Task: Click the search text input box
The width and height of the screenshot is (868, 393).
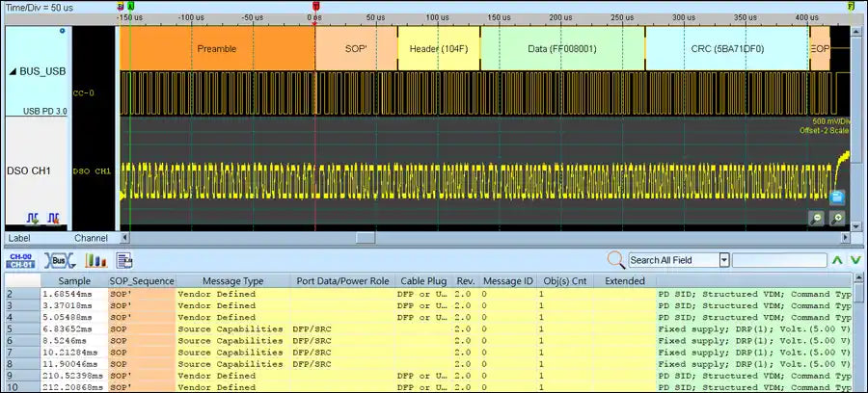Action: coord(779,260)
